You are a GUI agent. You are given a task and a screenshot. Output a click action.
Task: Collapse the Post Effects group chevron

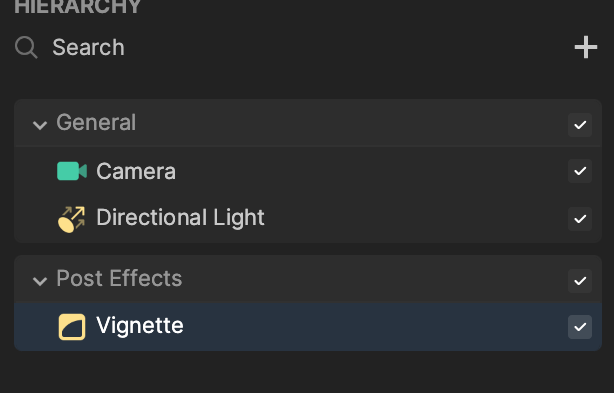(x=40, y=281)
